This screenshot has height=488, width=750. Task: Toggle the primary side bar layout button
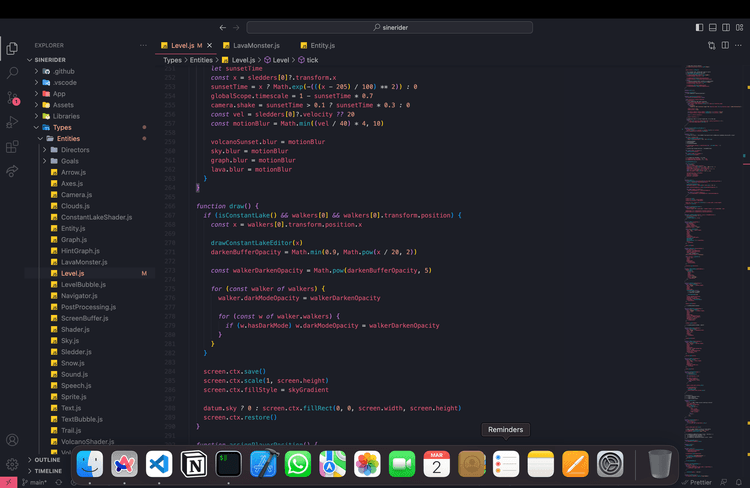[699, 27]
